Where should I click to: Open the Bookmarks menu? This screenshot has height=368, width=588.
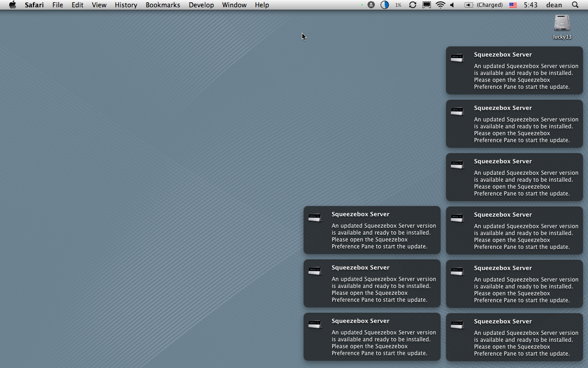(x=163, y=5)
